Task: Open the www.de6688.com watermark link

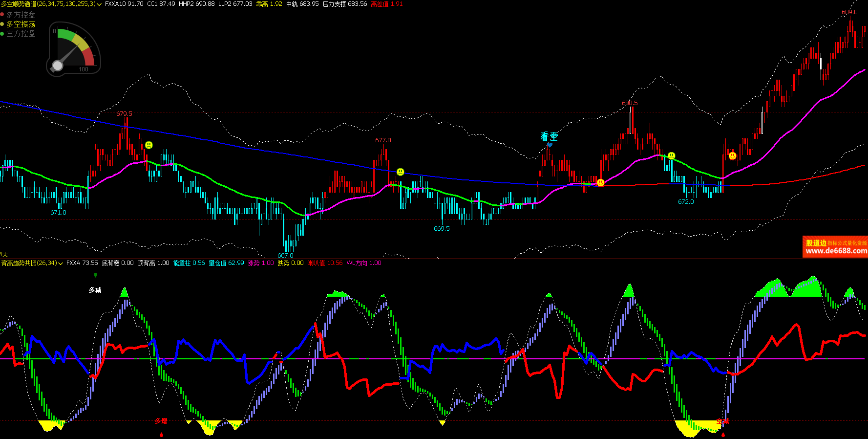Action: [836, 251]
